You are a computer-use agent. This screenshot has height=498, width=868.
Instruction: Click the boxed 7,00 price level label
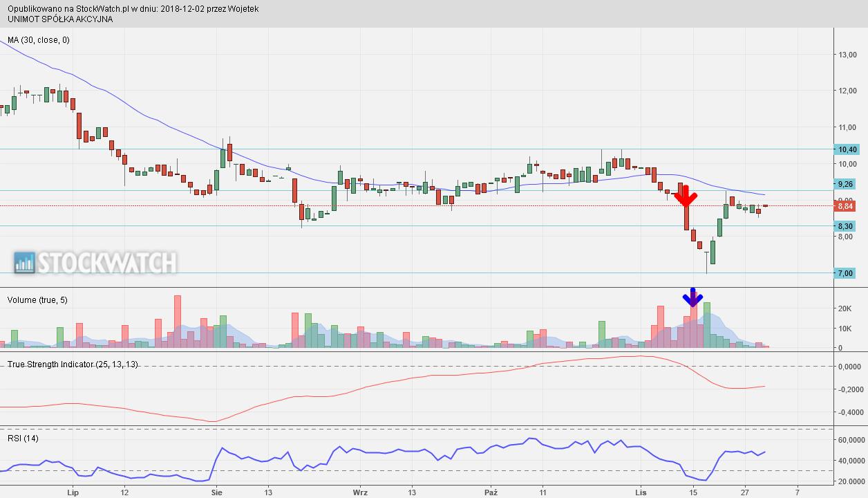click(x=845, y=273)
